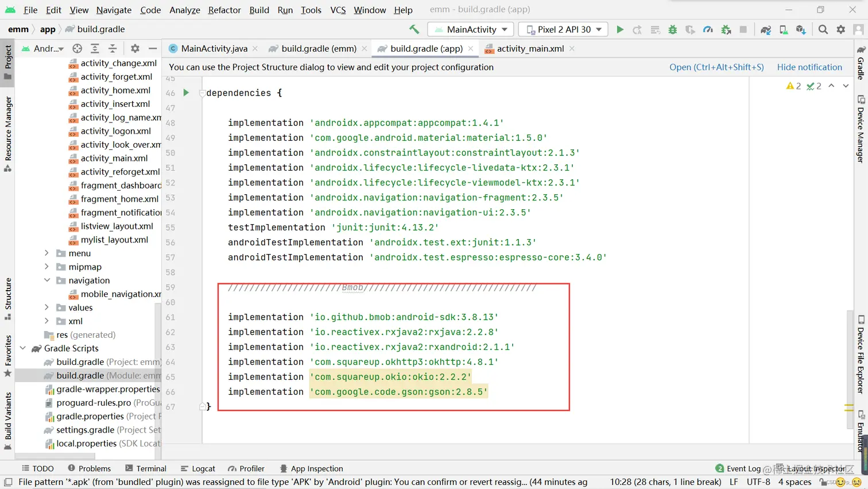Screen dimensions: 868x489
Task: Click the Search Everywhere magnifier icon
Action: (823, 29)
